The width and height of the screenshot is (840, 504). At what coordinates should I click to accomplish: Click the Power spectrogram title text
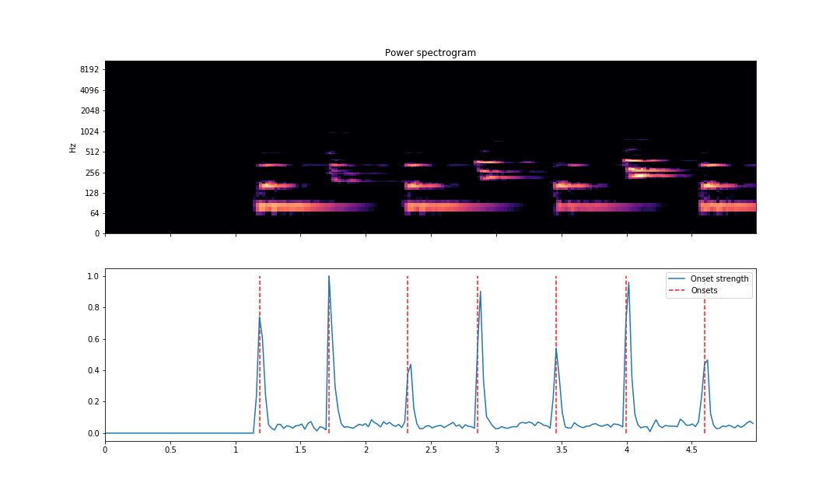[429, 53]
